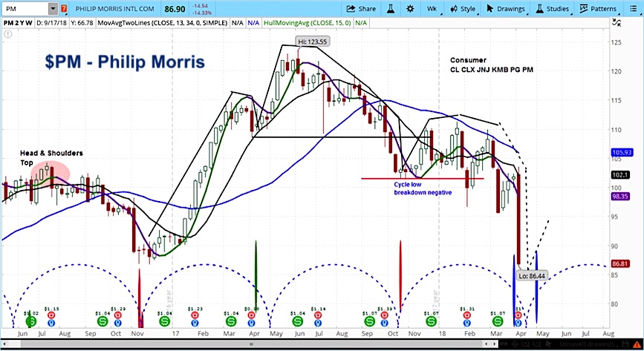This screenshot has width=644, height=351.
Task: Select the $PM - Philip Morris title text
Action: pos(125,62)
